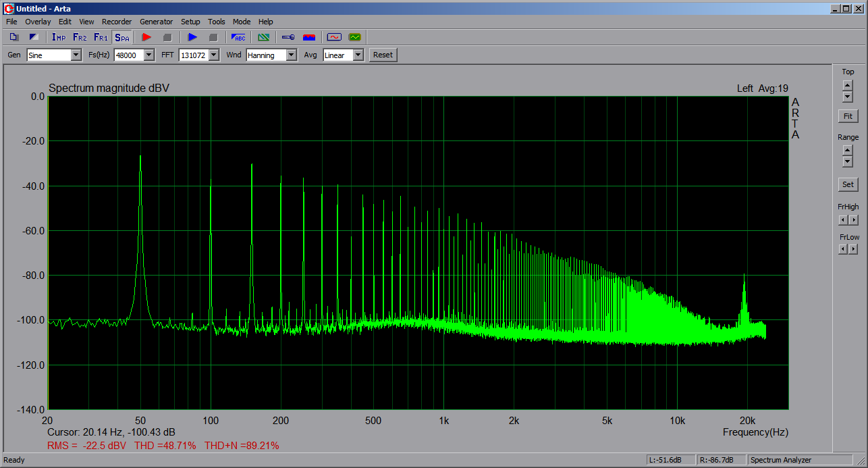Open the Overlay menu
868x468 pixels.
pyautogui.click(x=38, y=22)
